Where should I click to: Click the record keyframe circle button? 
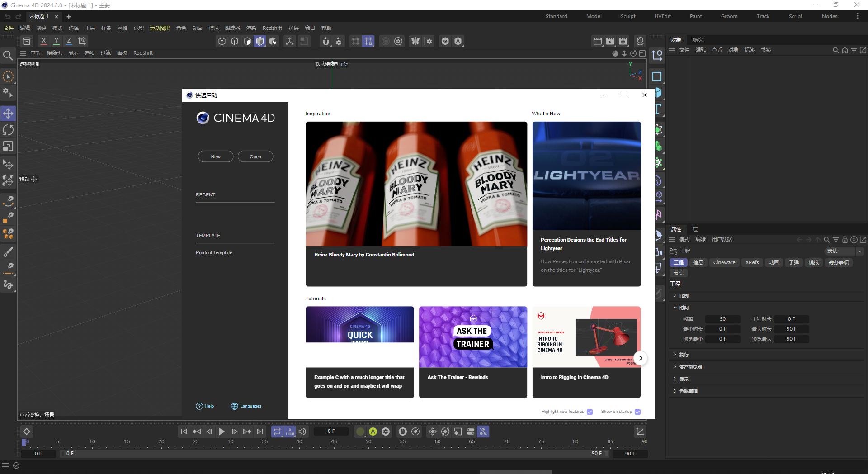click(360, 431)
